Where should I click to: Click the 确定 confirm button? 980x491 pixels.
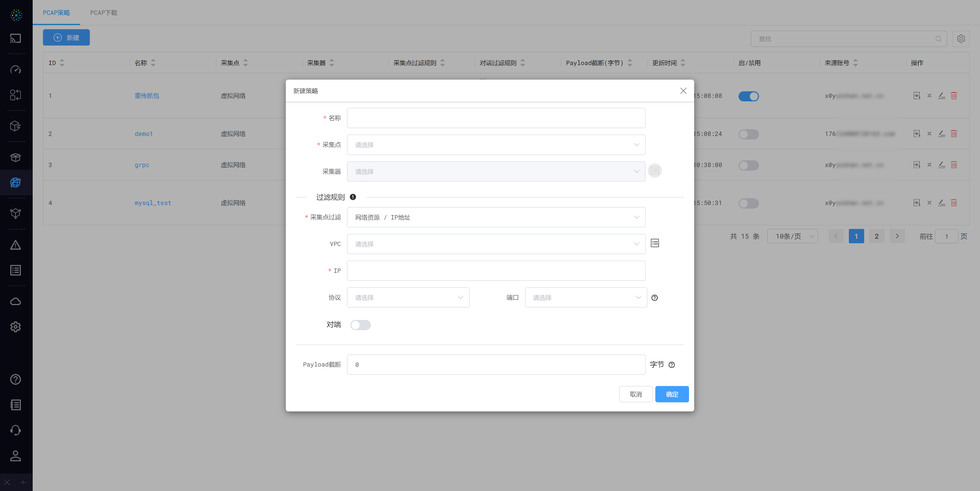[x=672, y=394]
